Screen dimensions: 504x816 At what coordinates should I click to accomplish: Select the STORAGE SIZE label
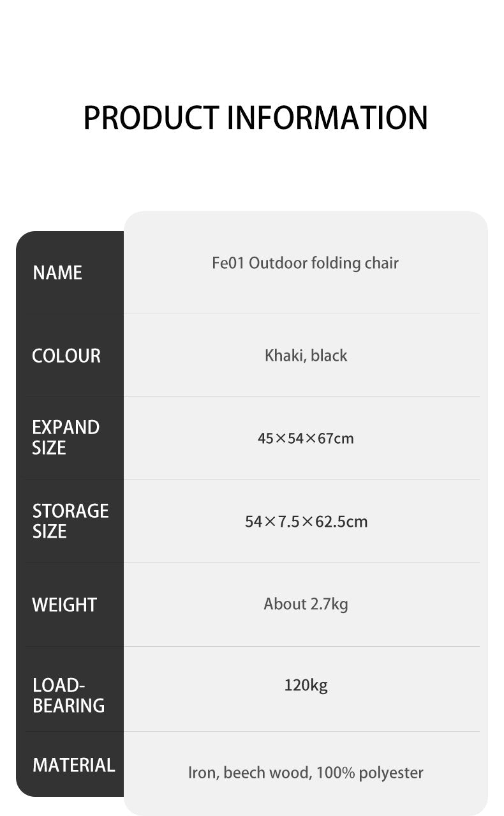coord(70,521)
